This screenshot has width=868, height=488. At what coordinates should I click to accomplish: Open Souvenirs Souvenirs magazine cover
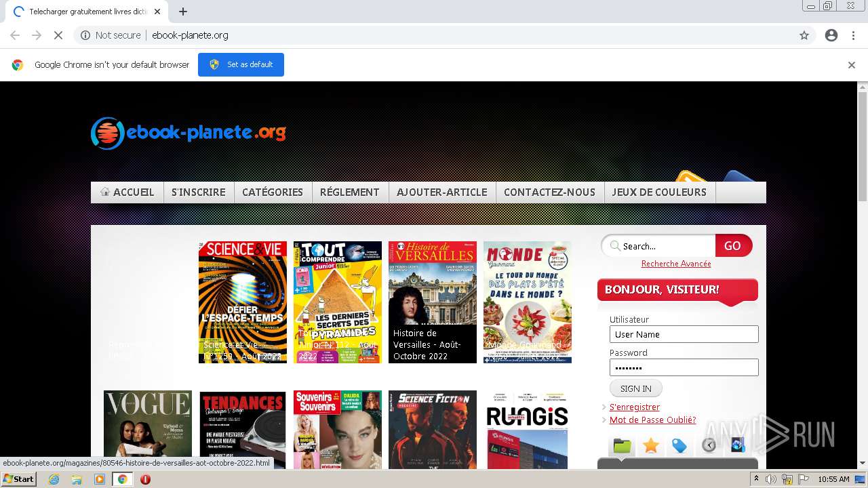click(338, 430)
